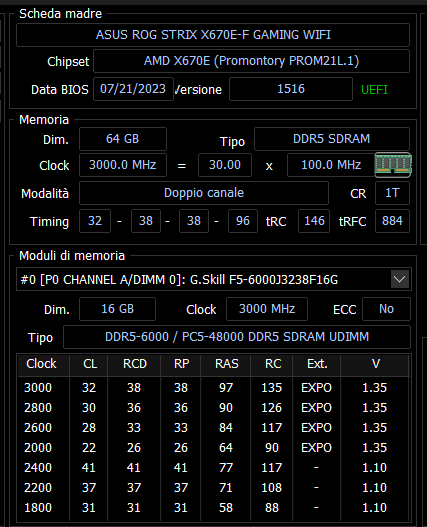Select the 2800 clock row in table

pos(214,408)
